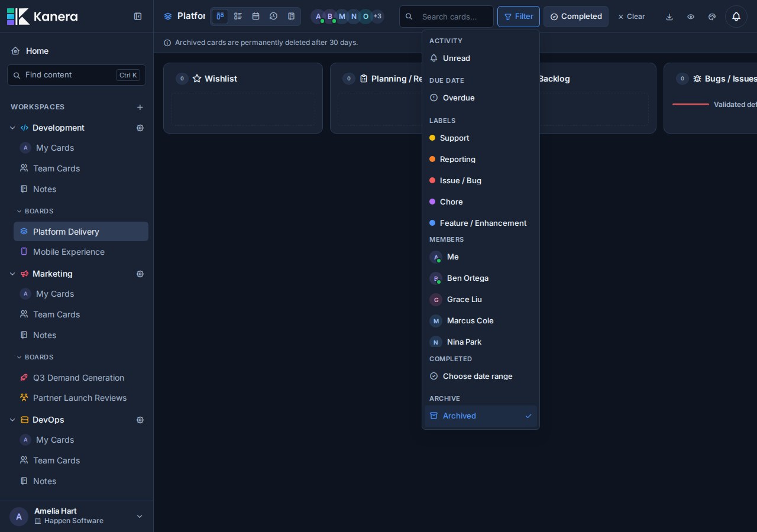Click the Planning column clipboard icon
Screen dimensions: 757x532
[364, 79]
